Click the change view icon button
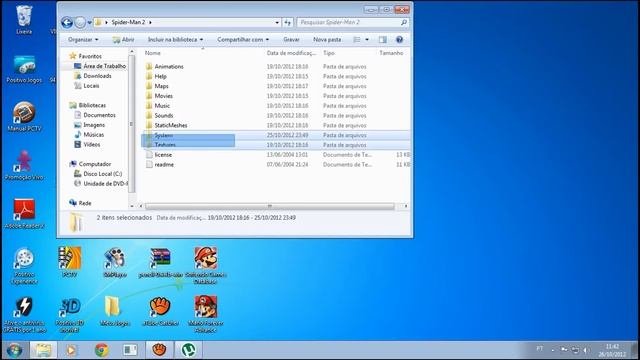The width and height of the screenshot is (640, 360). [x=357, y=40]
